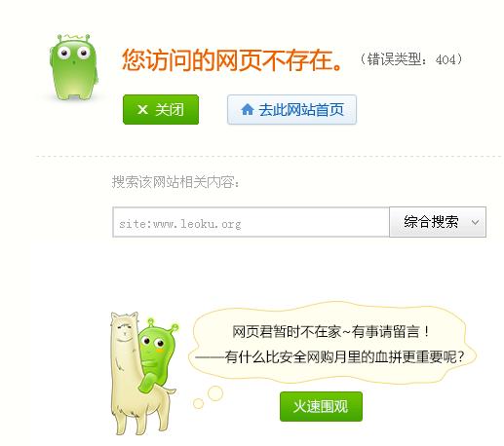Click the green alien riding the alpaca
504x446 pixels.
(x=157, y=353)
